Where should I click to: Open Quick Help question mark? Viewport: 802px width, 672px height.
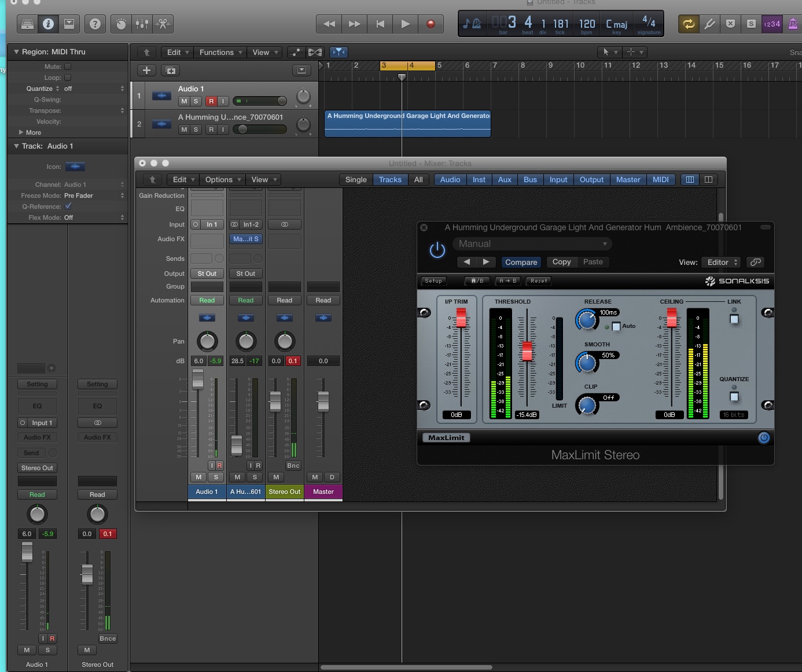[x=95, y=24]
